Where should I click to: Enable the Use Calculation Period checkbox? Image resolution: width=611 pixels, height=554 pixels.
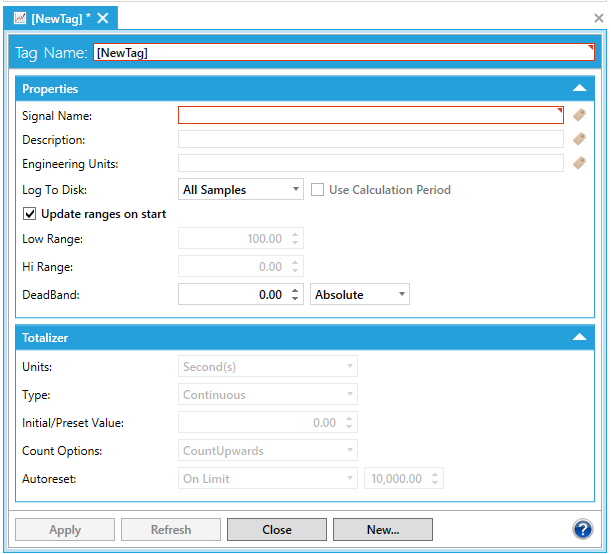[317, 190]
